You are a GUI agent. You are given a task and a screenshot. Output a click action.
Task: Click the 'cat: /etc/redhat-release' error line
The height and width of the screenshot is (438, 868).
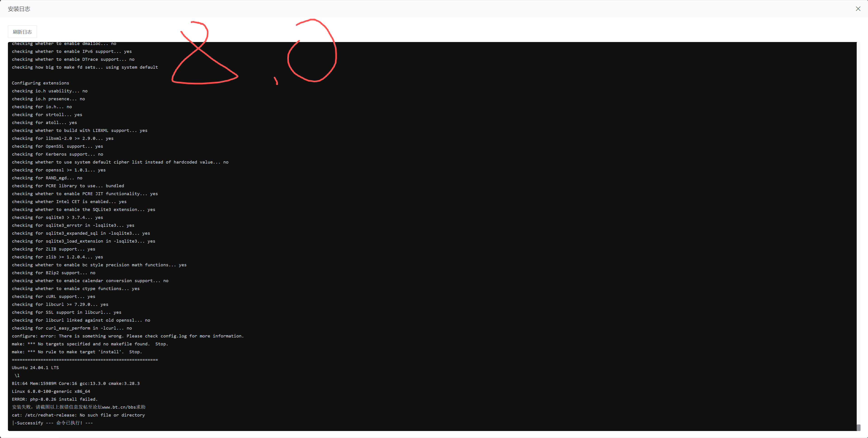click(x=78, y=415)
